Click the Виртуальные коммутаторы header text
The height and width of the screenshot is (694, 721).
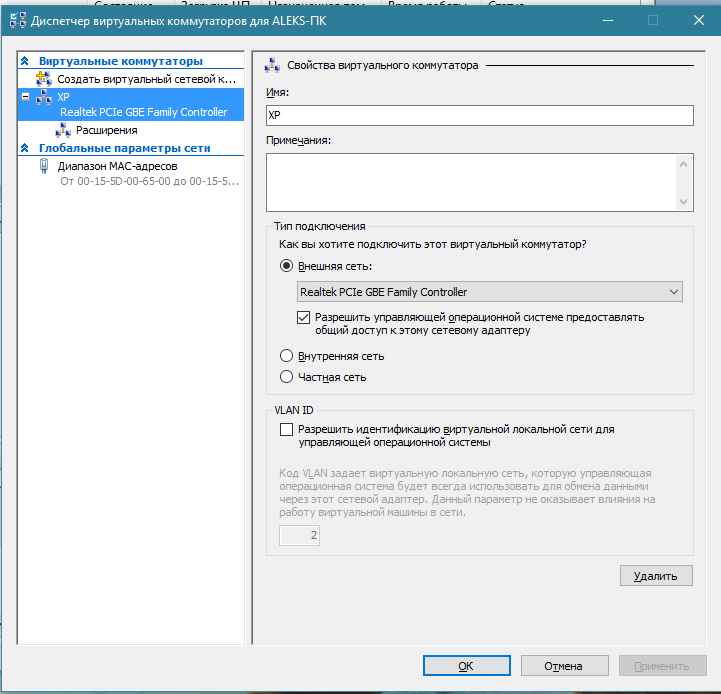click(120, 61)
